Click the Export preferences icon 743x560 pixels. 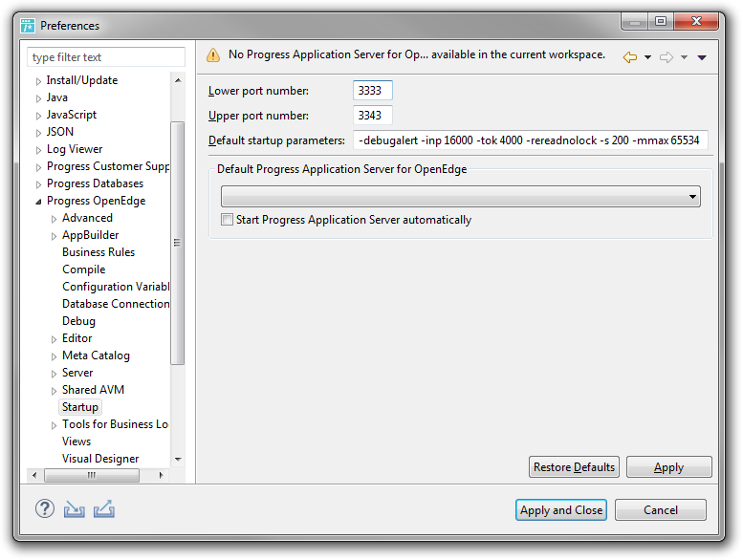click(x=104, y=509)
